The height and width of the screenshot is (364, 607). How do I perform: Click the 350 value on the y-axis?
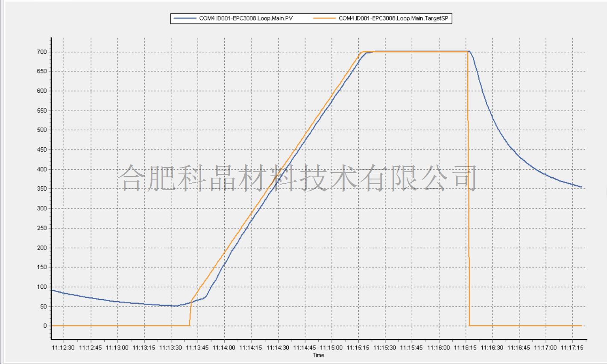pos(41,189)
